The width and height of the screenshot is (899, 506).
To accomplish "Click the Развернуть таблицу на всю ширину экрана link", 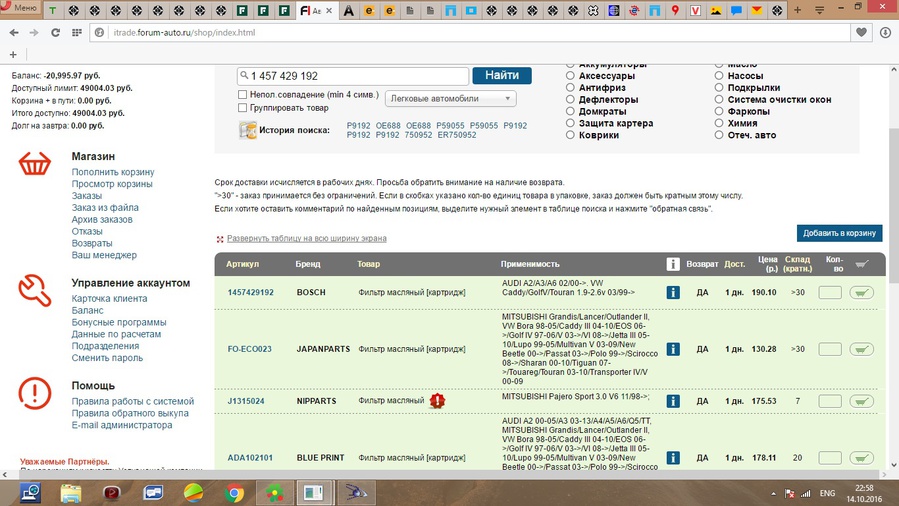I will pyautogui.click(x=307, y=238).
